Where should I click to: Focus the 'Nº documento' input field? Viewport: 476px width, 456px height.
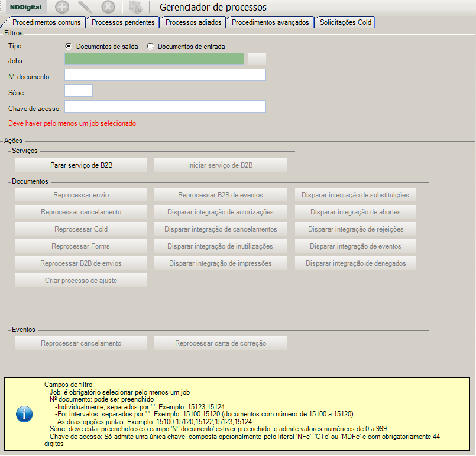(165, 75)
